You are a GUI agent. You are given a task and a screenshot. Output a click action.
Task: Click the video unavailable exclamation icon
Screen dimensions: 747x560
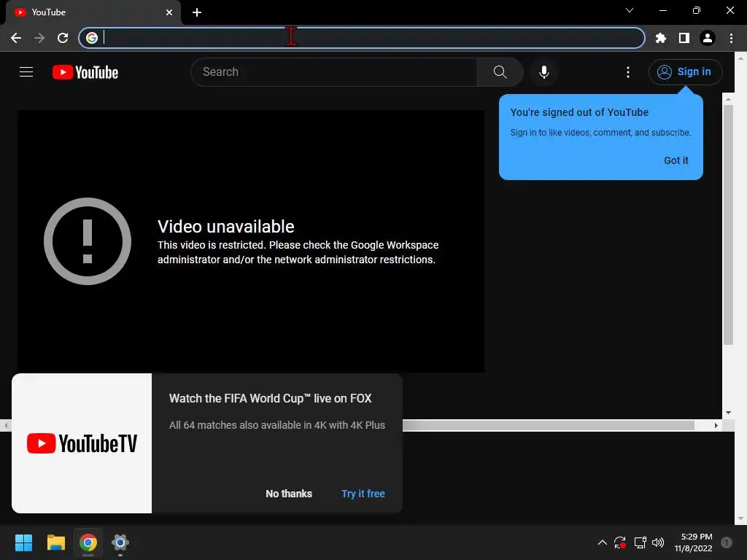(88, 241)
